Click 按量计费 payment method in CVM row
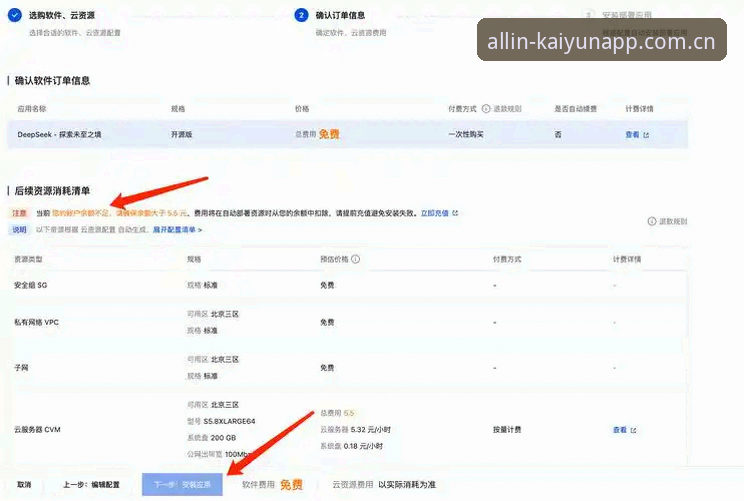The image size is (744, 501). [507, 429]
